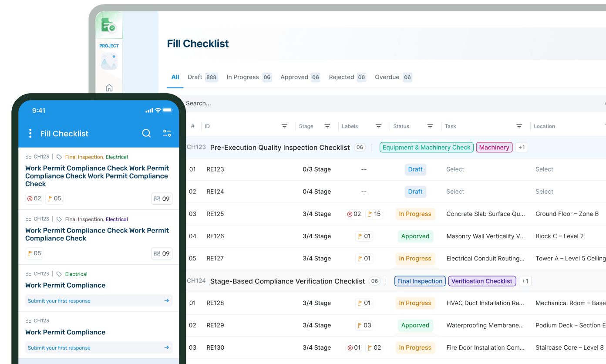The height and width of the screenshot is (364, 606).
Task: Open the three-dot menu on the phone header
Action: click(30, 133)
